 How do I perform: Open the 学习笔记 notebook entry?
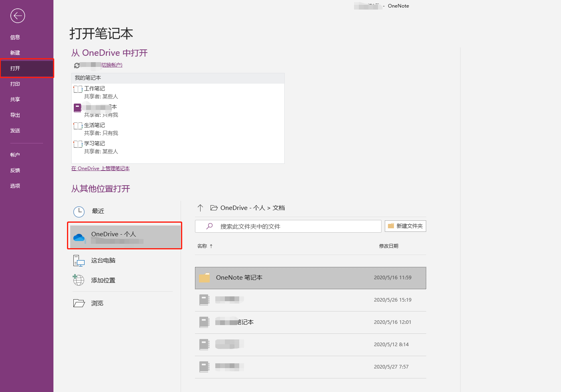coord(178,147)
